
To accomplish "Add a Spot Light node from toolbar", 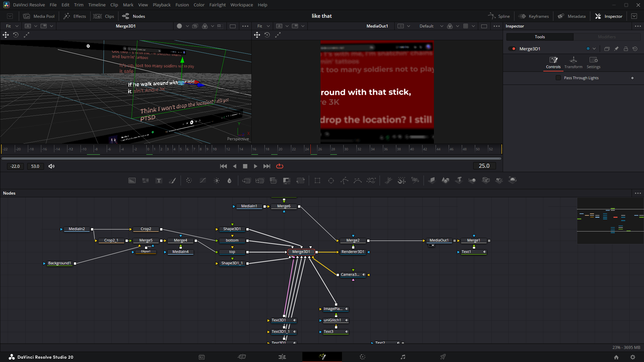I will click(499, 180).
